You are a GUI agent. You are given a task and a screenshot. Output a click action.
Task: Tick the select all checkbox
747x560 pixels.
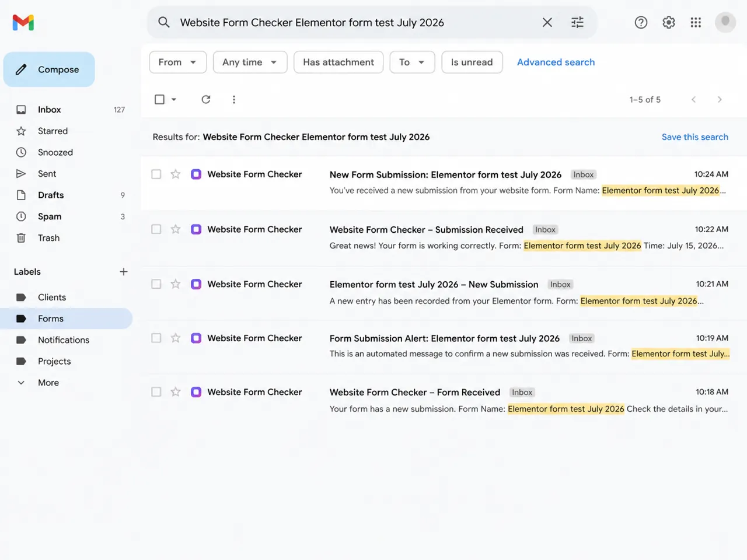coord(159,99)
